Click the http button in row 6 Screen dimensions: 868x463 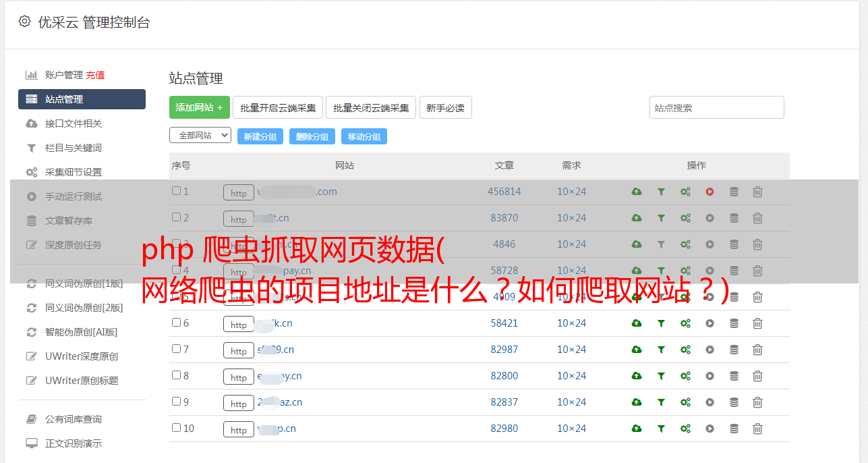point(239,325)
